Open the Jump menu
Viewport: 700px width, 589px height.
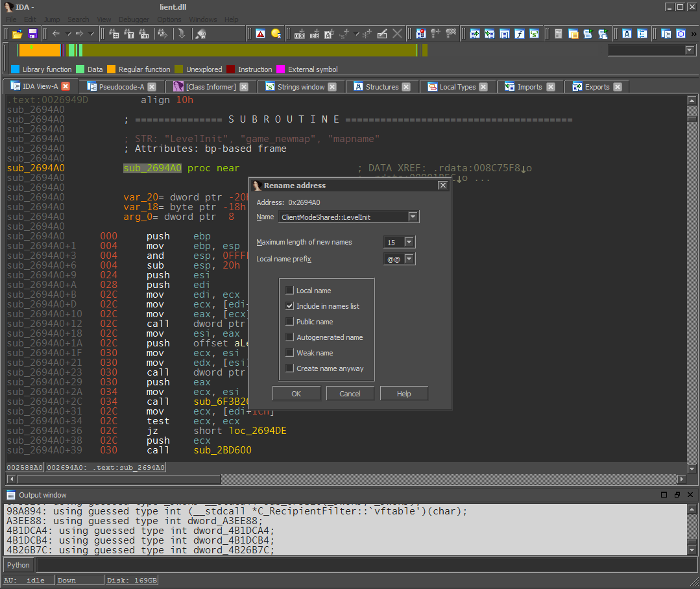pyautogui.click(x=52, y=19)
